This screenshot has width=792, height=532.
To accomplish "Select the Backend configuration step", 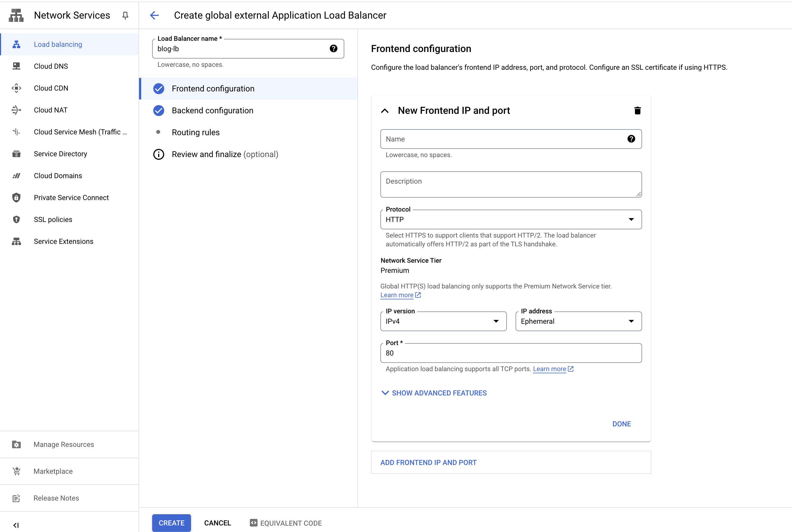I will pos(248,111).
